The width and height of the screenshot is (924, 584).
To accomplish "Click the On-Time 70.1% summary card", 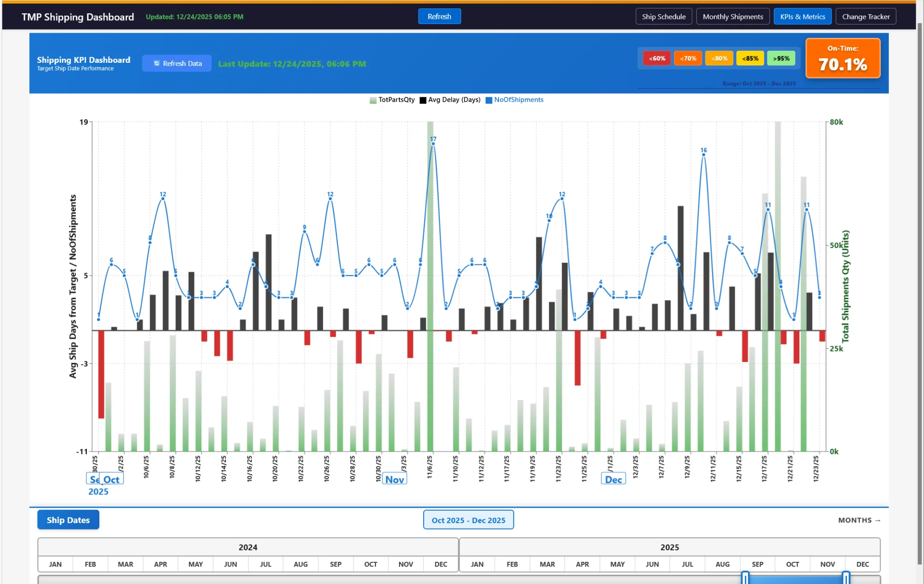I will [843, 58].
